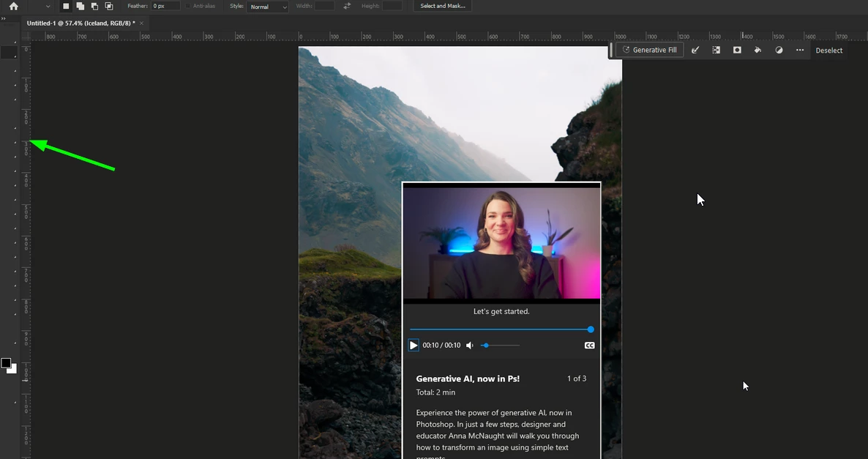
Task: Click into the Feather value field
Action: tap(165, 6)
